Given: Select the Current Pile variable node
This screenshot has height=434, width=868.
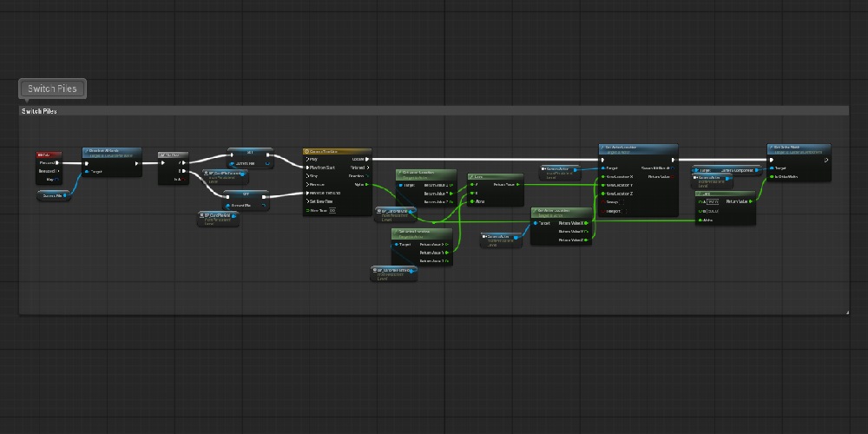Looking at the screenshot, I should 54,195.
